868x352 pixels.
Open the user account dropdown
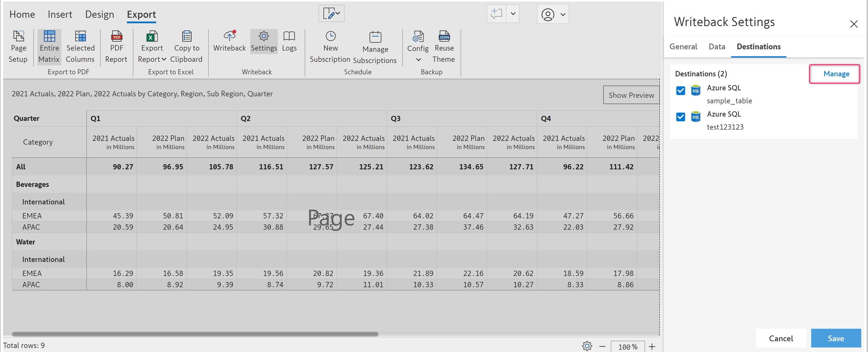point(553,15)
